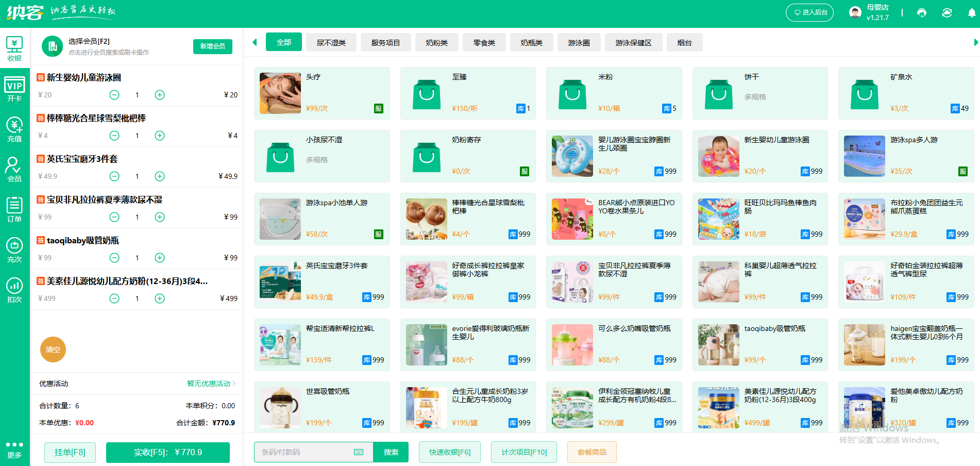Select the 扣次 sidebar icon
This screenshot has width=980, height=466.
pos(14,288)
